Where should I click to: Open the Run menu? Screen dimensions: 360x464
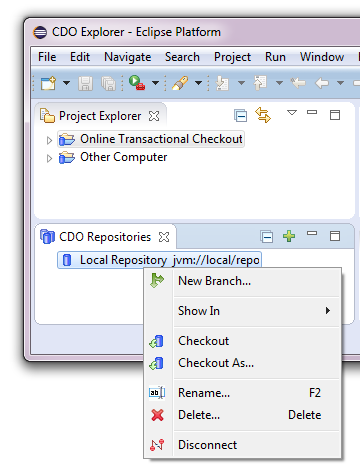275,57
